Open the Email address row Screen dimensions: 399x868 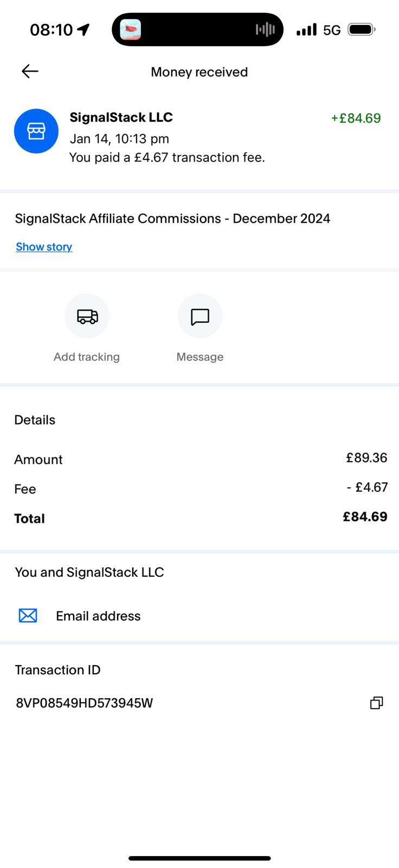pos(98,616)
